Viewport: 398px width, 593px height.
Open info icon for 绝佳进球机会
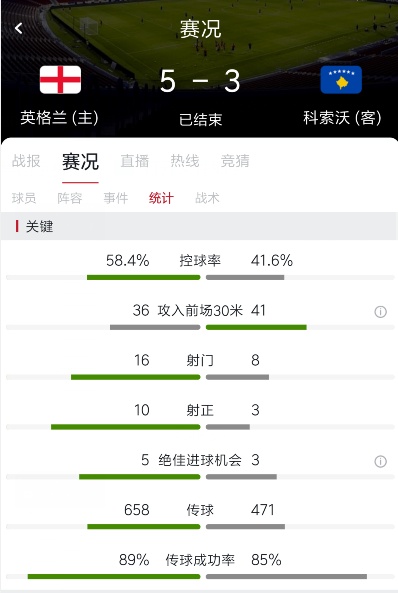(x=380, y=461)
